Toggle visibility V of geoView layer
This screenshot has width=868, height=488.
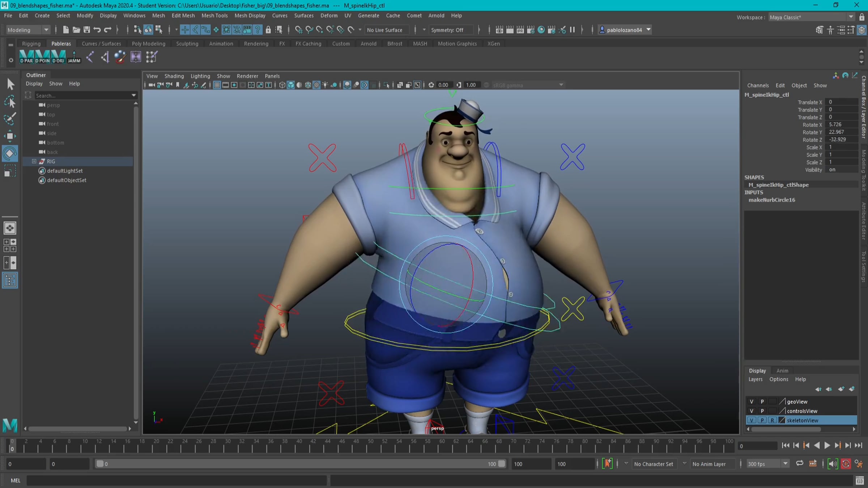(752, 402)
